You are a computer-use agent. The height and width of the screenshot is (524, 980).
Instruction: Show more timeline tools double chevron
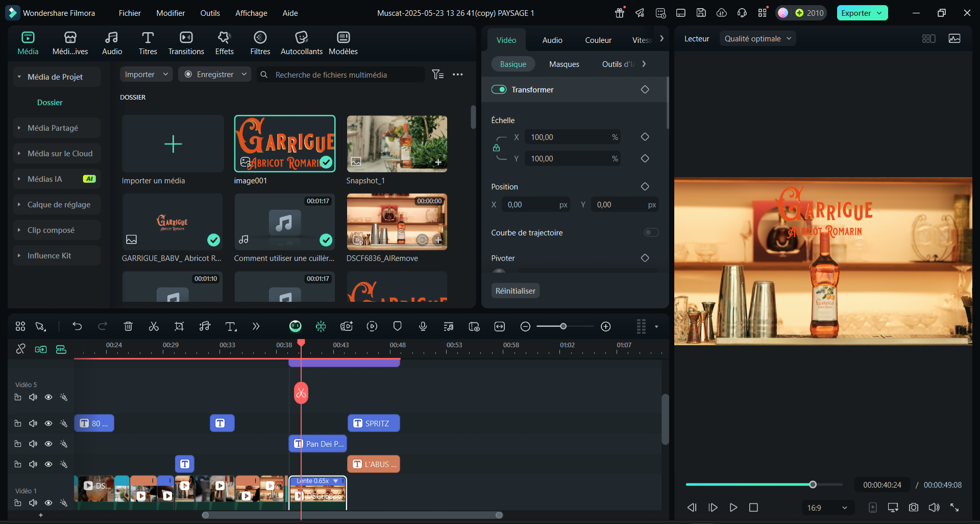[256, 326]
